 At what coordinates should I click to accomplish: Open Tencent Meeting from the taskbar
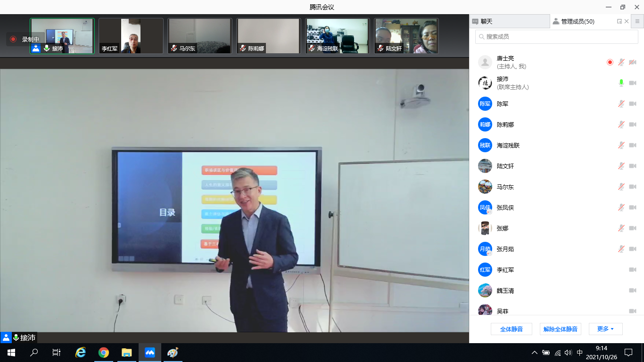[150, 353]
